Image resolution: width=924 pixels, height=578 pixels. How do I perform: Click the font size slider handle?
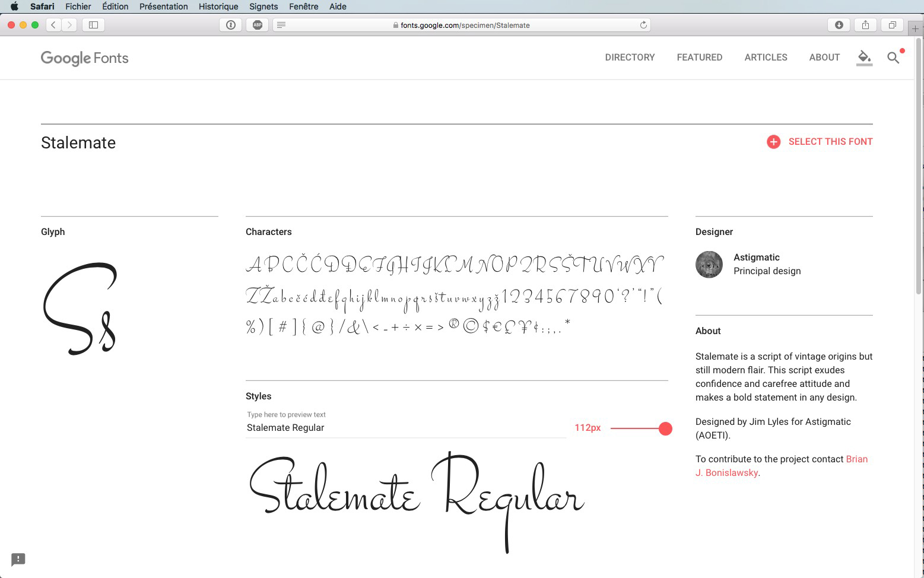665,428
